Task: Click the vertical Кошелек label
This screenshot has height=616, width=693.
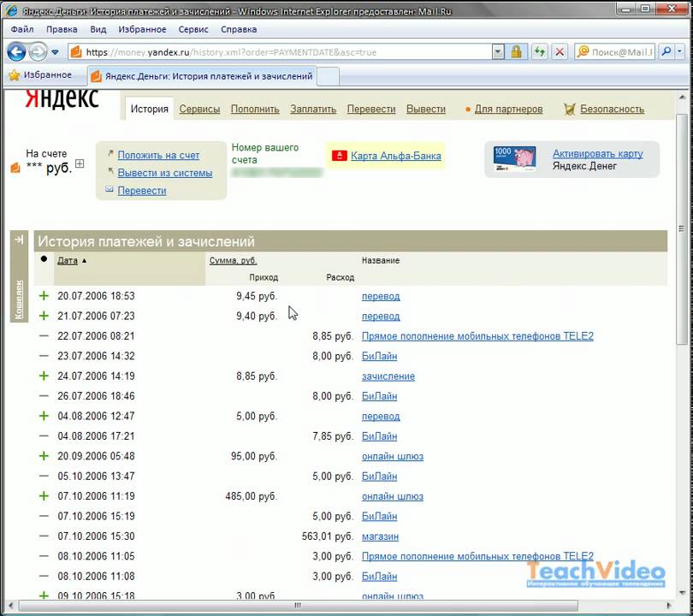Action: 19,299
